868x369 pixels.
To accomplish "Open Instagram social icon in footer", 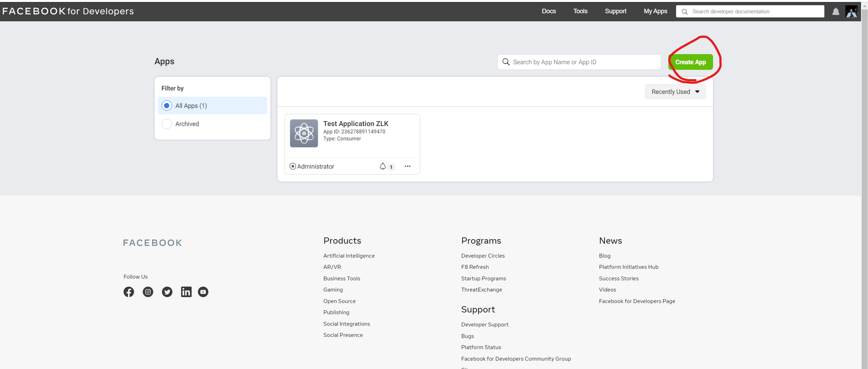I will (x=148, y=292).
